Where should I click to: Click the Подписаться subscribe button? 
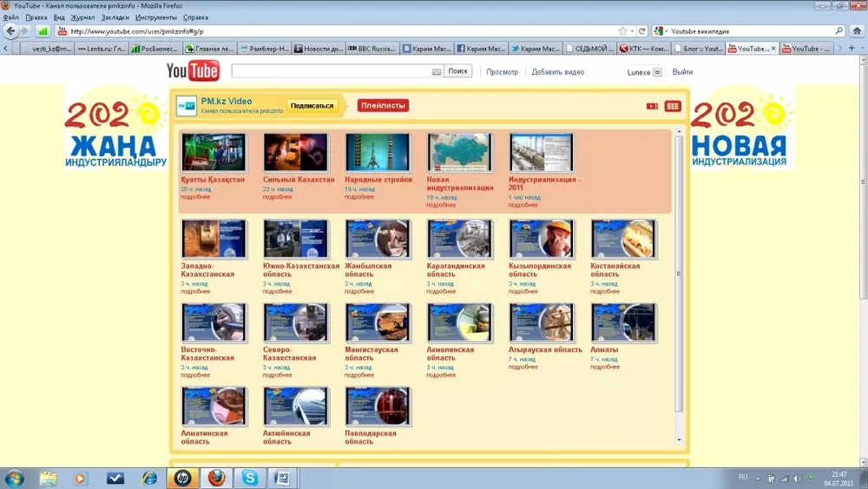(312, 106)
